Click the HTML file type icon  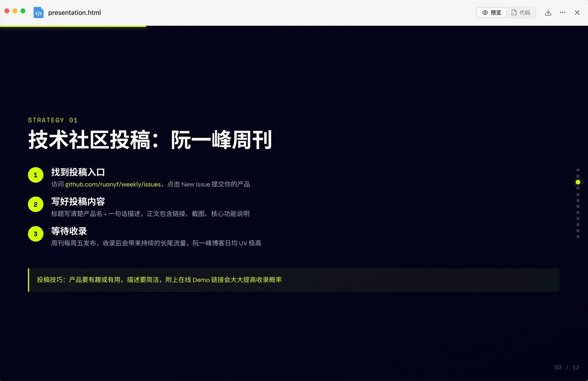39,13
